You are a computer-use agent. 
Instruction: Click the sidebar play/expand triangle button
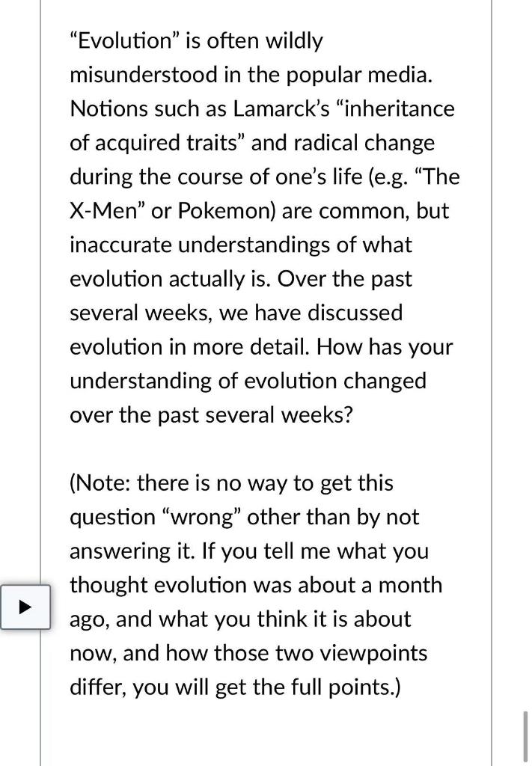[x=27, y=607]
